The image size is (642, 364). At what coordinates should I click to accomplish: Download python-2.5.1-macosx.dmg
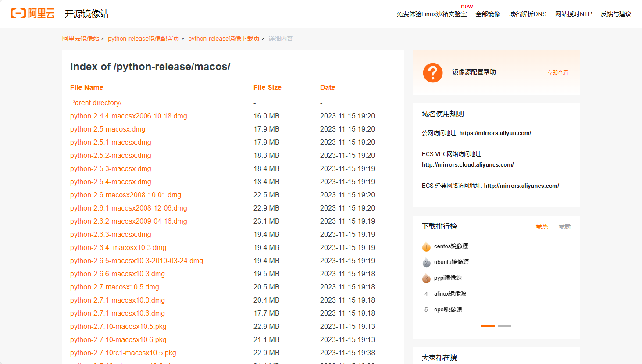point(111,142)
